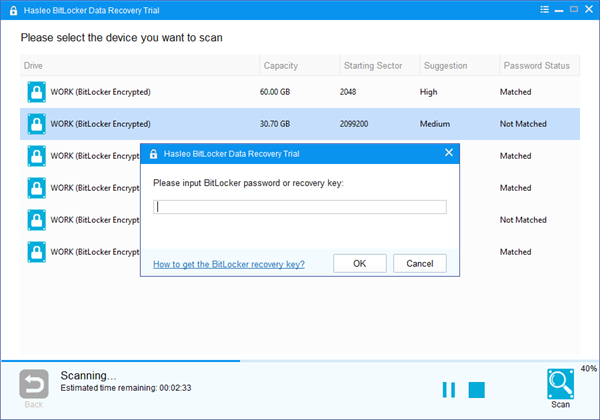Sort by the Capacity column header
600x420 pixels.
[x=281, y=66]
